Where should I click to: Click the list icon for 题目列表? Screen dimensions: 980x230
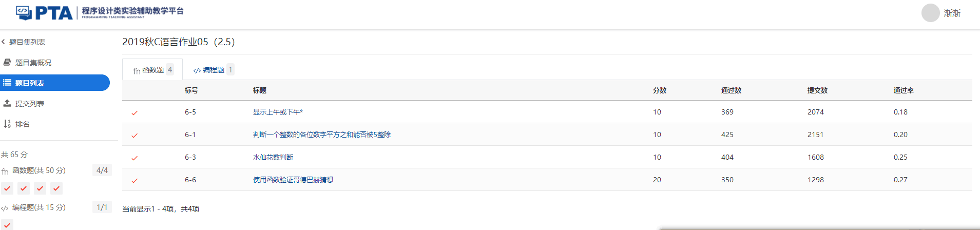click(7, 83)
